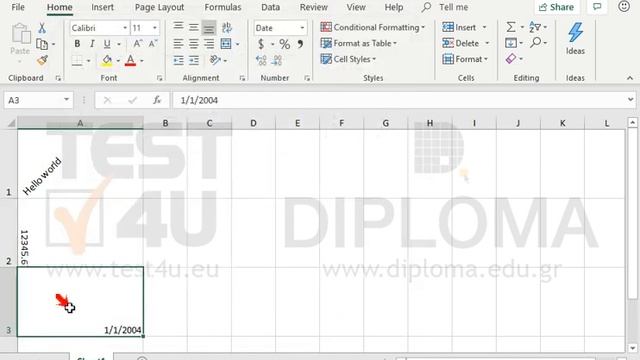Click the Tell me search box
The width and height of the screenshot is (640, 360).
tap(446, 7)
